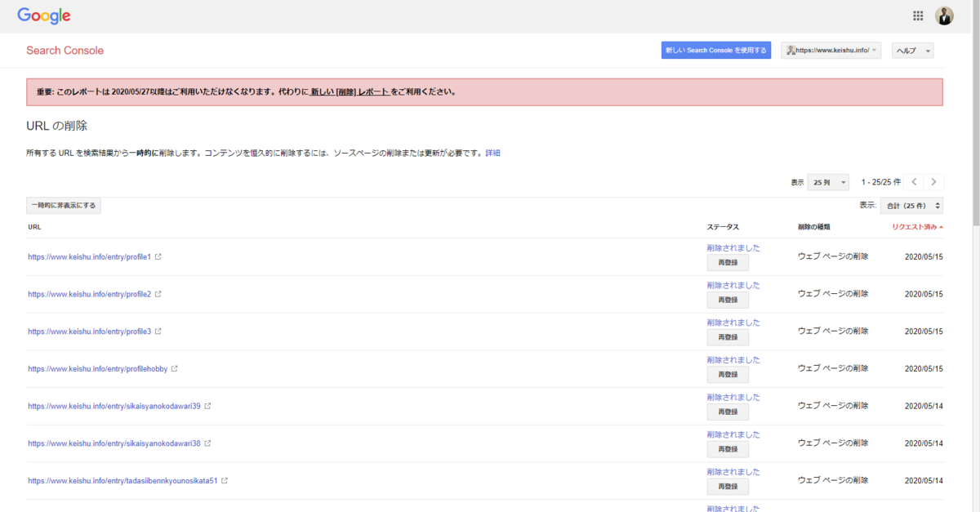Screen dimensions: 980x512
Task: Open the property selector https://www.keishu.info/
Action: click(x=831, y=51)
